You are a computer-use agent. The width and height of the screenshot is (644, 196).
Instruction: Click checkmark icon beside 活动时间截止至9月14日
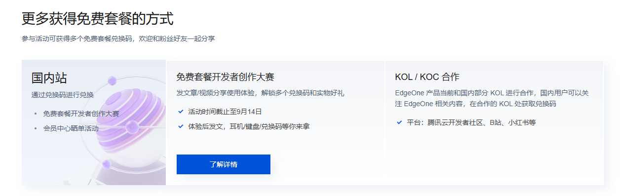pos(181,112)
